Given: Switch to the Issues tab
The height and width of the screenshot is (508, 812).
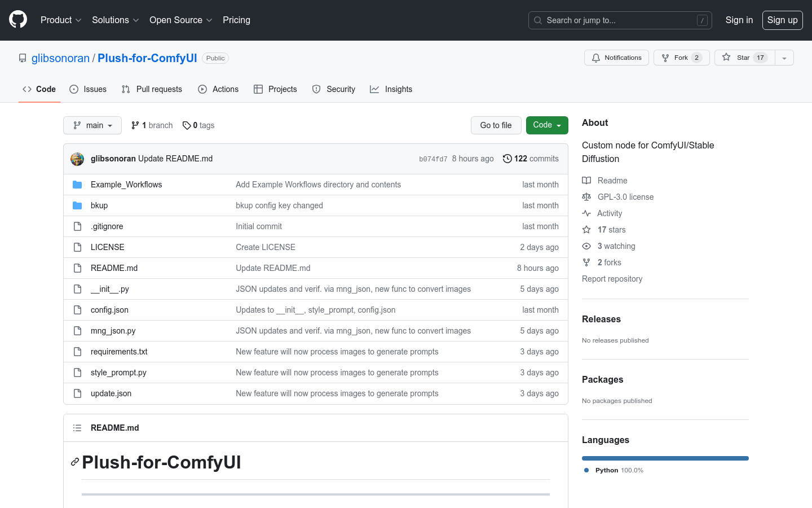Looking at the screenshot, I should pos(88,89).
